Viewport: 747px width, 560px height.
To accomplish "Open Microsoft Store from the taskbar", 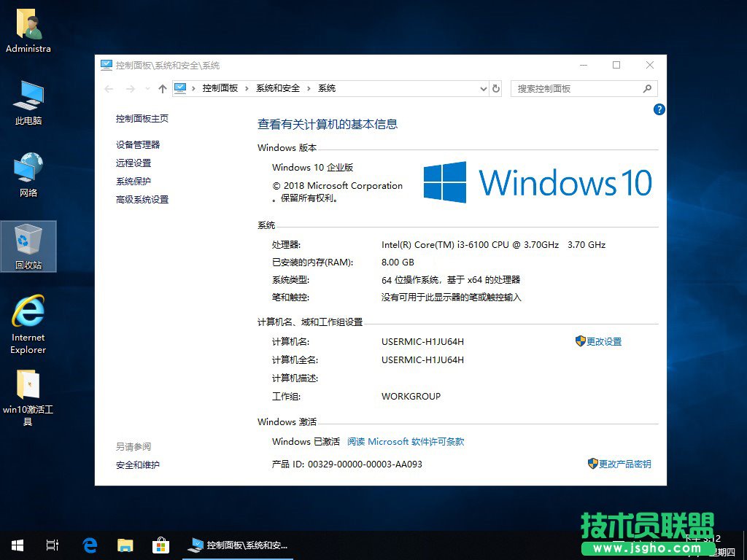I will point(160,545).
